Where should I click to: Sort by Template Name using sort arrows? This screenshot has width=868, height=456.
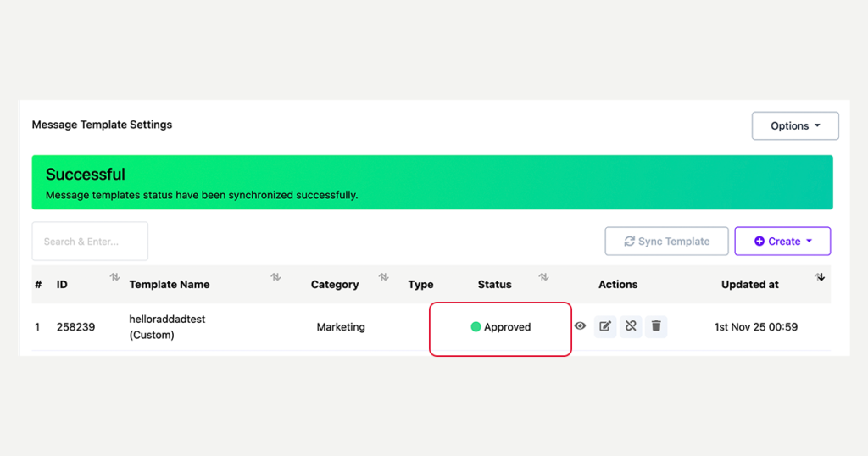[275, 277]
